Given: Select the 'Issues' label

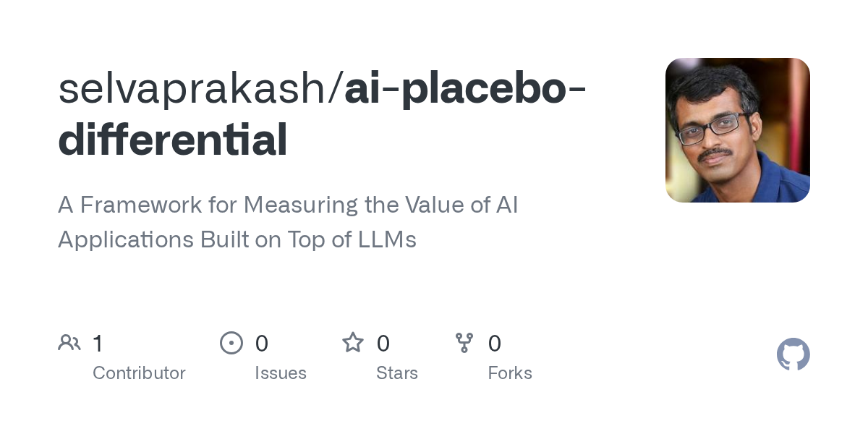Looking at the screenshot, I should pos(281,373).
